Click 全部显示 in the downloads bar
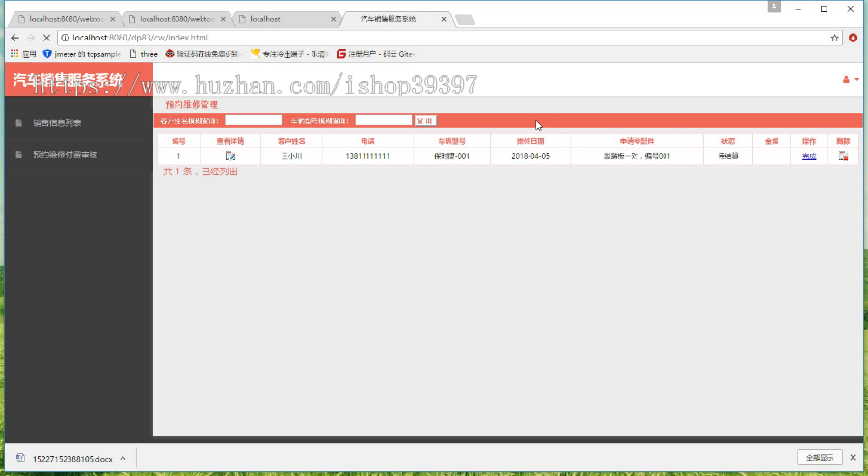This screenshot has width=868, height=476. pos(819,457)
